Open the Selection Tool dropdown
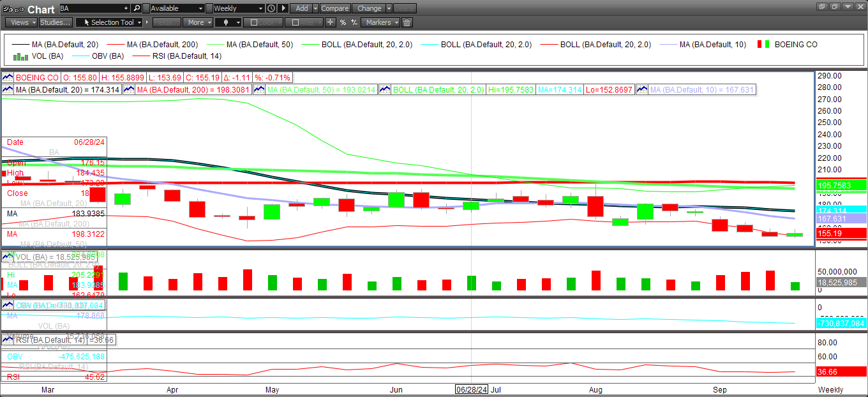This screenshot has width=868, height=397. click(x=108, y=22)
